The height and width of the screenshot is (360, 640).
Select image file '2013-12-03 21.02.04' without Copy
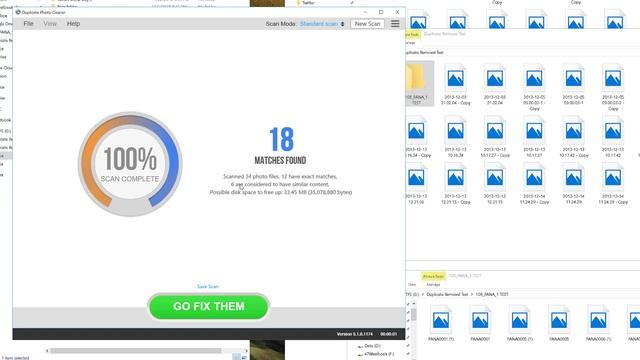tap(495, 85)
